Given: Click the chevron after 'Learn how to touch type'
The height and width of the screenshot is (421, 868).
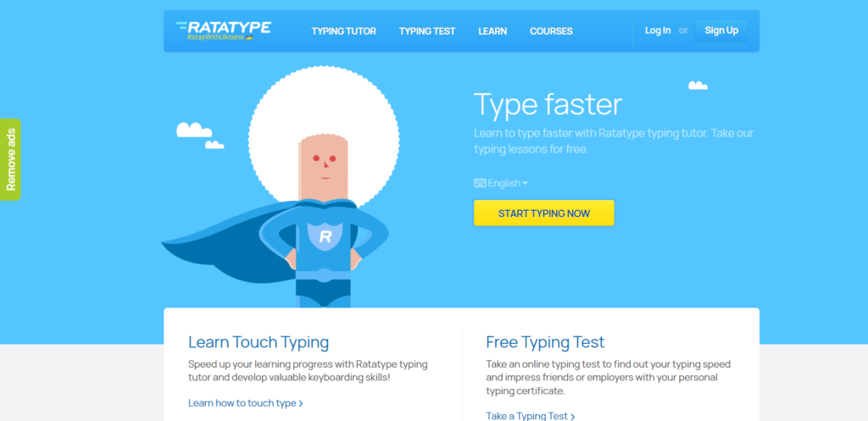Looking at the screenshot, I should [x=301, y=404].
